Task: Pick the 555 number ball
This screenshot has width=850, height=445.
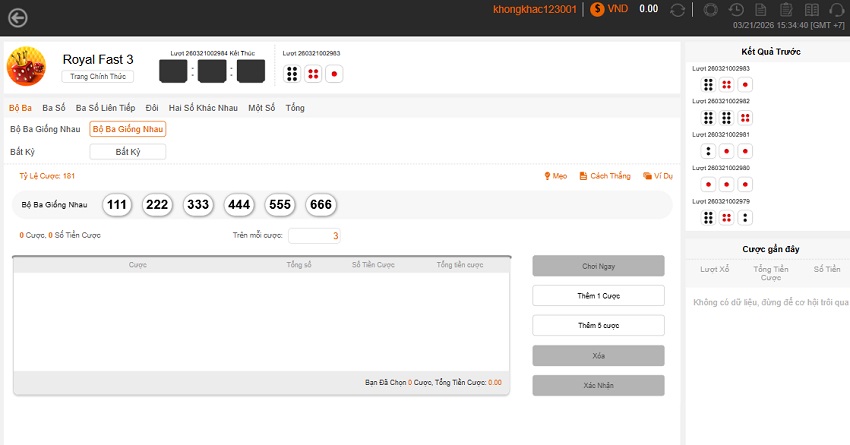Action: click(x=280, y=205)
